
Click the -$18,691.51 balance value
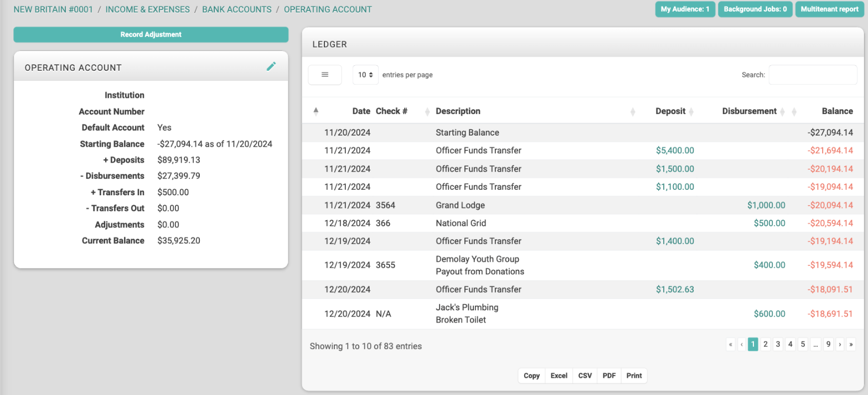[829, 314]
